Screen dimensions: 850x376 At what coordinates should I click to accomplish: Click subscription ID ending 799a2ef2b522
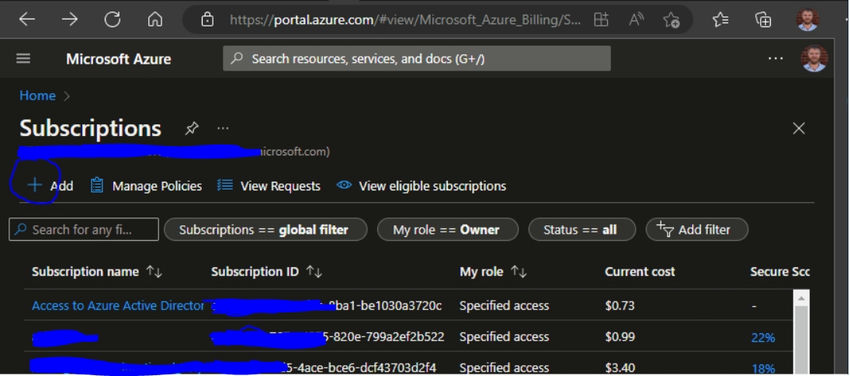coord(327,337)
